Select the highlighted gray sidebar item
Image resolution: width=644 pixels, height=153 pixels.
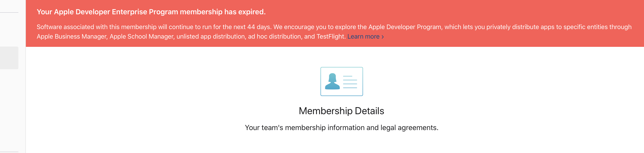point(9,58)
